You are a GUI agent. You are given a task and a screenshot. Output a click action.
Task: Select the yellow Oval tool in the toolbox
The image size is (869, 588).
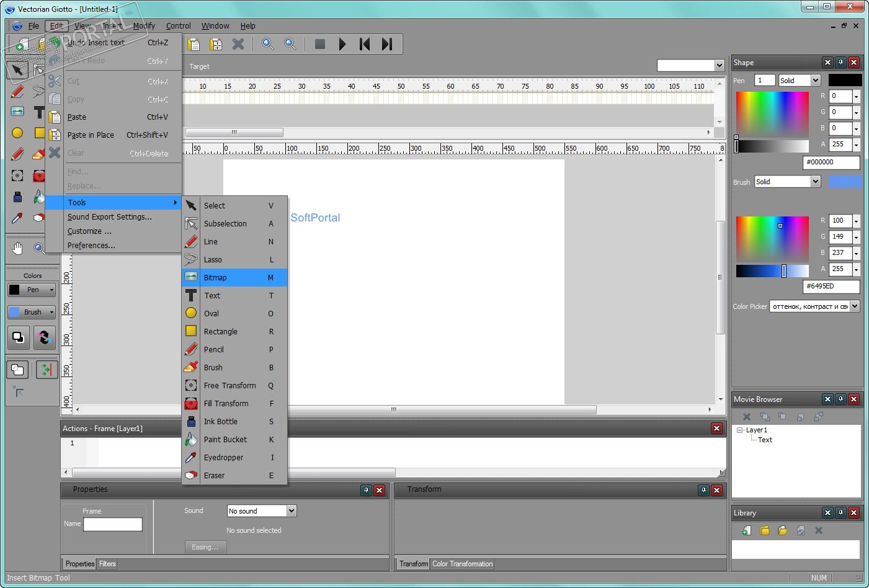17,133
